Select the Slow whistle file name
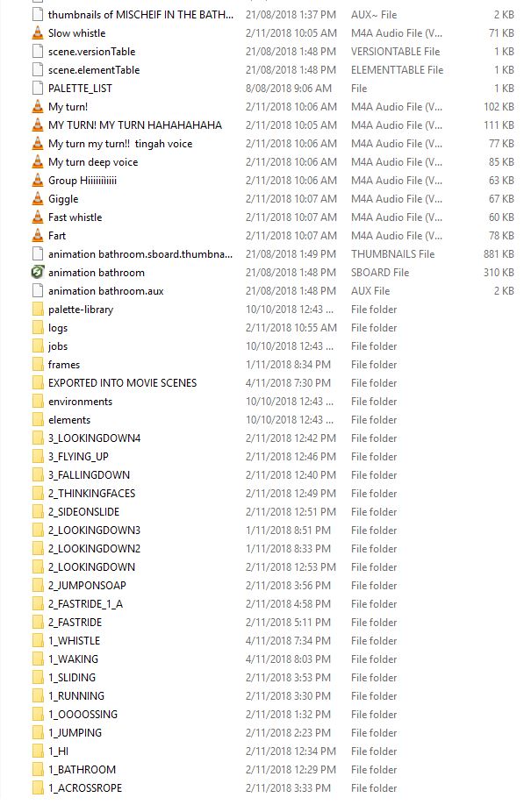Viewport: 531px width, 812px height. [x=76, y=33]
